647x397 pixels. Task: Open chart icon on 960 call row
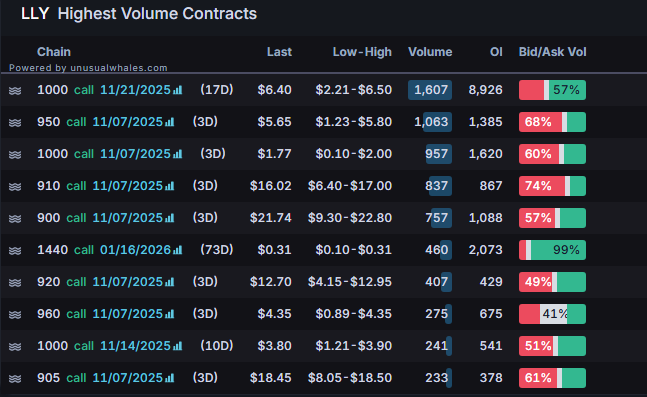click(170, 314)
